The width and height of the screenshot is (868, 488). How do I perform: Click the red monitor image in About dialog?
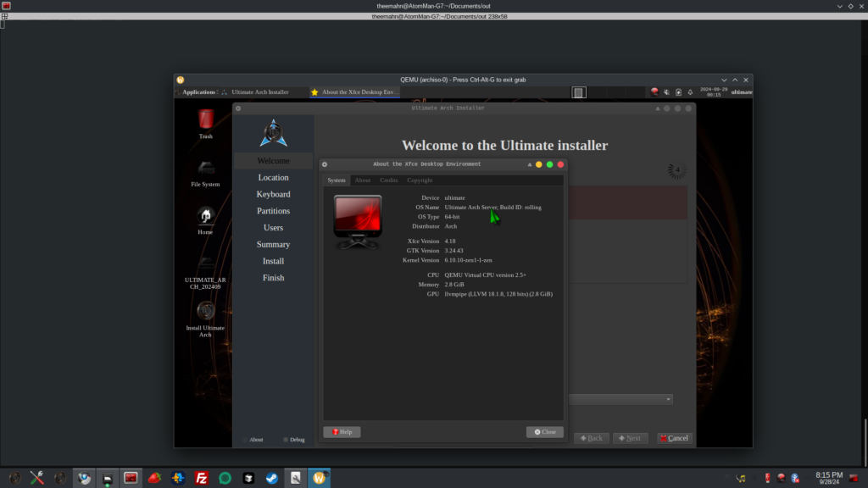point(358,221)
